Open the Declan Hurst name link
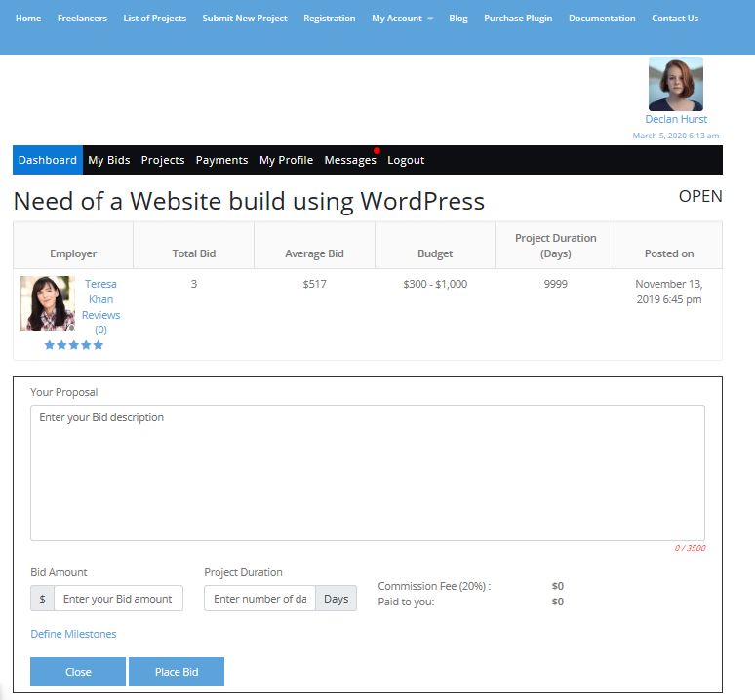This screenshot has height=700, width=755. 676,119
